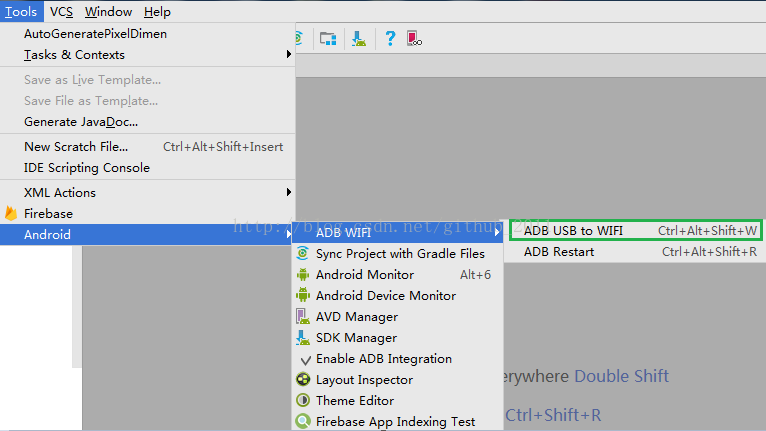This screenshot has width=766, height=431.
Task: Open the VCS menu
Action: click(x=61, y=11)
